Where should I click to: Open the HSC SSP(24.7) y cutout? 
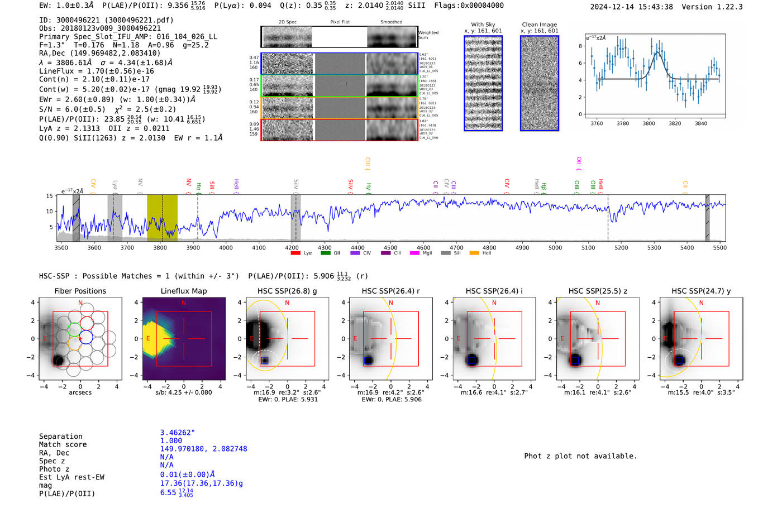[702, 339]
